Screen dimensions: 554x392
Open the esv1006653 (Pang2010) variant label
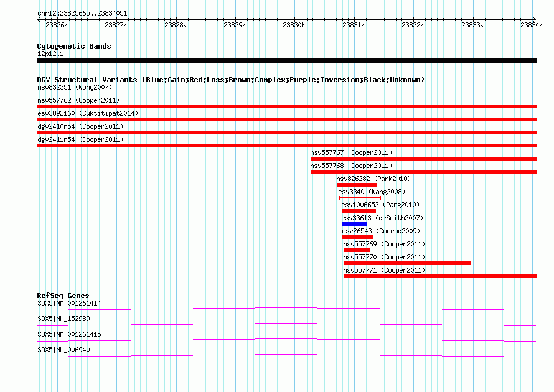[x=380, y=205]
